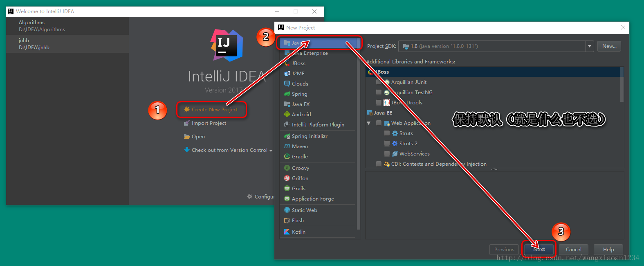This screenshot has width=644, height=266.
Task: Click the New... SDK button
Action: point(609,46)
